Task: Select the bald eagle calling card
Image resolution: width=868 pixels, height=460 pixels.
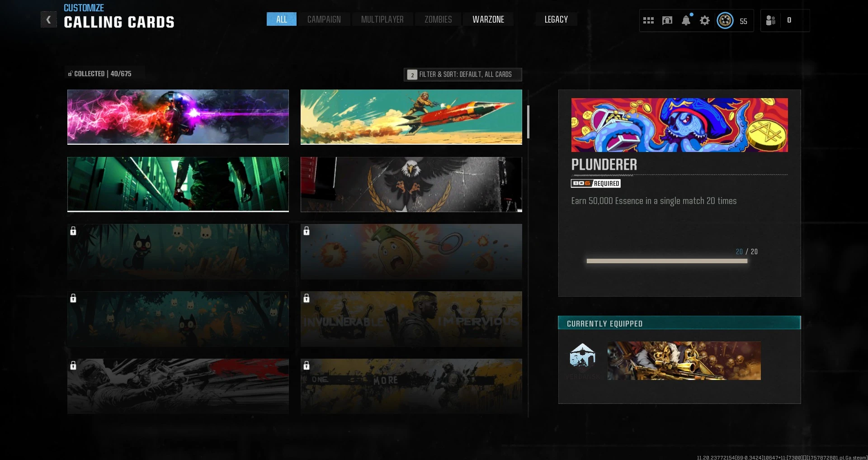Action: tap(411, 185)
